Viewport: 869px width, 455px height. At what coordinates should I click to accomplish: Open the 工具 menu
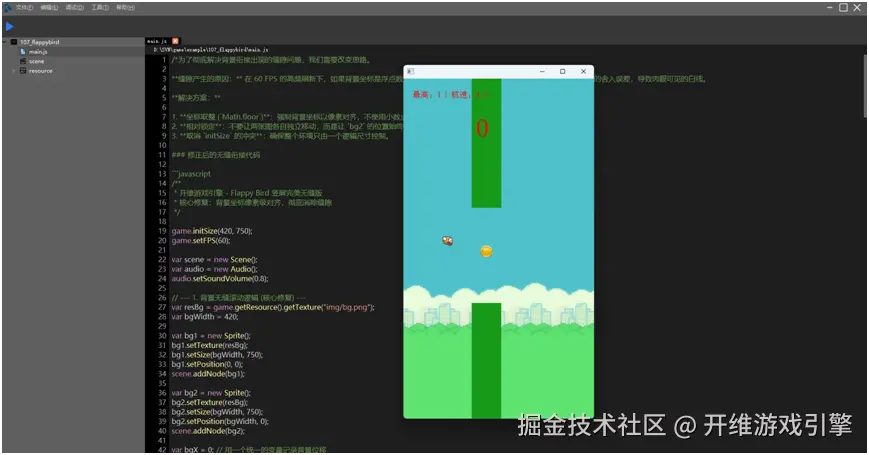(x=100, y=7)
